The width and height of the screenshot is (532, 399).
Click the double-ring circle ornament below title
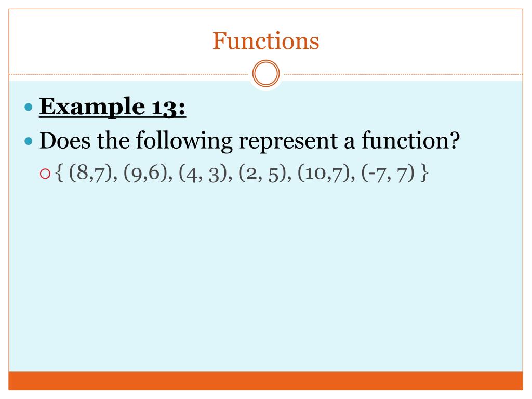[x=266, y=74]
